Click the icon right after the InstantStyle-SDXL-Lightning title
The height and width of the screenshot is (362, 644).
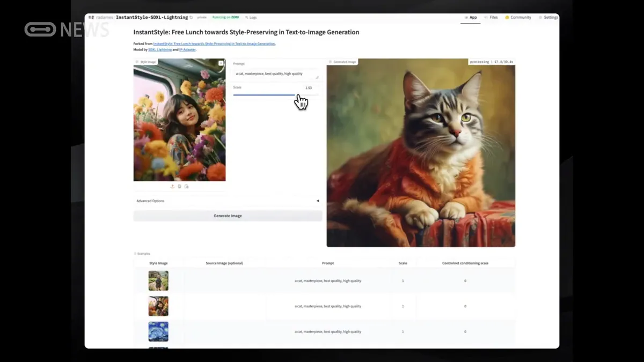click(x=191, y=17)
